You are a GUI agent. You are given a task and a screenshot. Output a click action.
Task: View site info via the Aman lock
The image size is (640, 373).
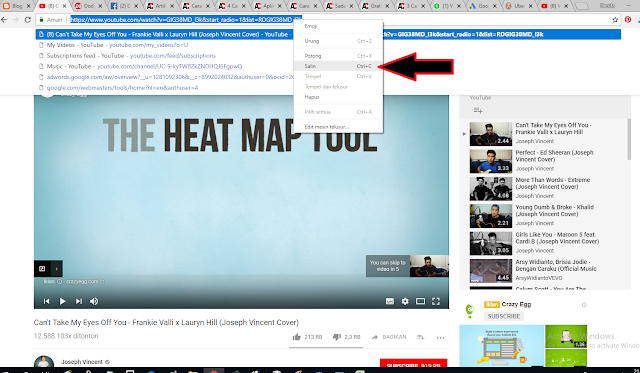pyautogui.click(x=51, y=20)
